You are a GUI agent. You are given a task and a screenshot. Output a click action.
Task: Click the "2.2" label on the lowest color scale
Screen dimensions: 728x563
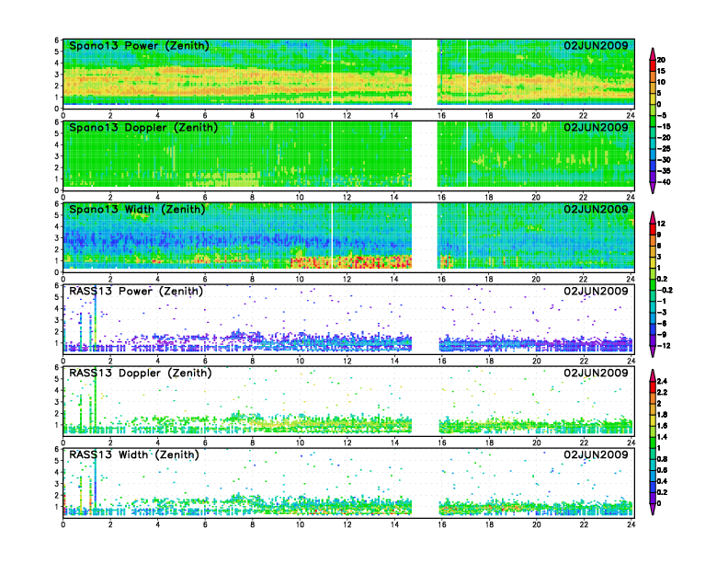[x=662, y=392]
